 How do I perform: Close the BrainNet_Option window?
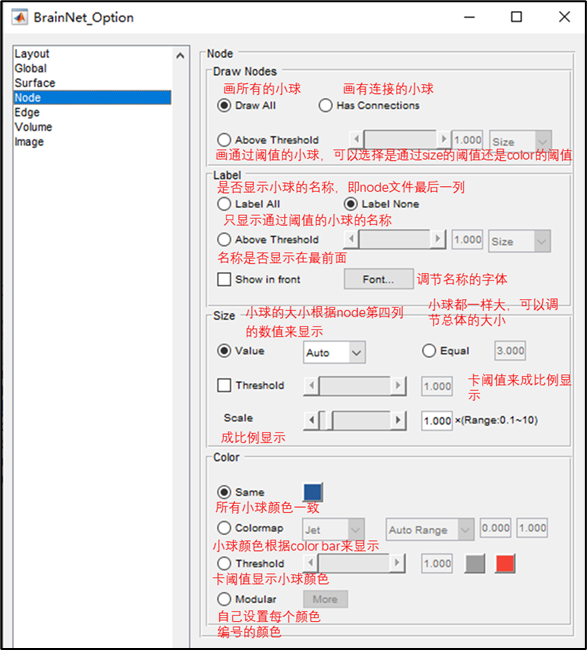coord(564,17)
